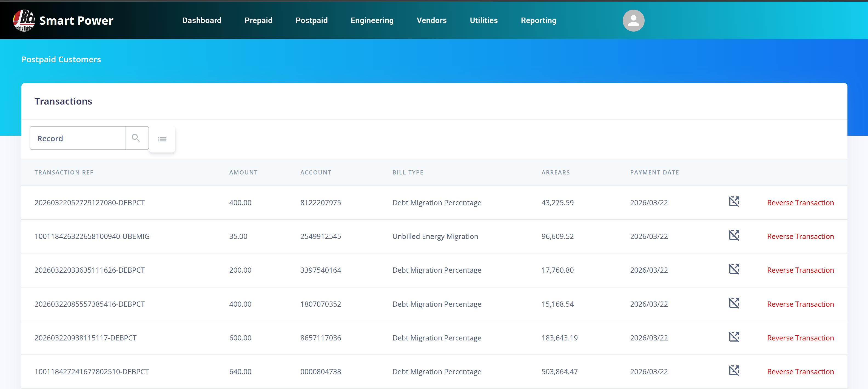Image resolution: width=868 pixels, height=389 pixels.
Task: Click receipt icon for account 3397540164
Action: pyautogui.click(x=734, y=269)
